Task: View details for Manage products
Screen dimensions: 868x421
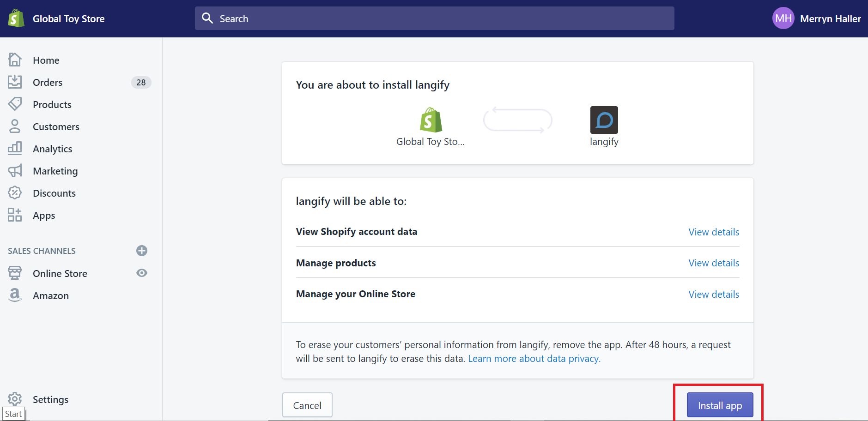Action: click(714, 263)
